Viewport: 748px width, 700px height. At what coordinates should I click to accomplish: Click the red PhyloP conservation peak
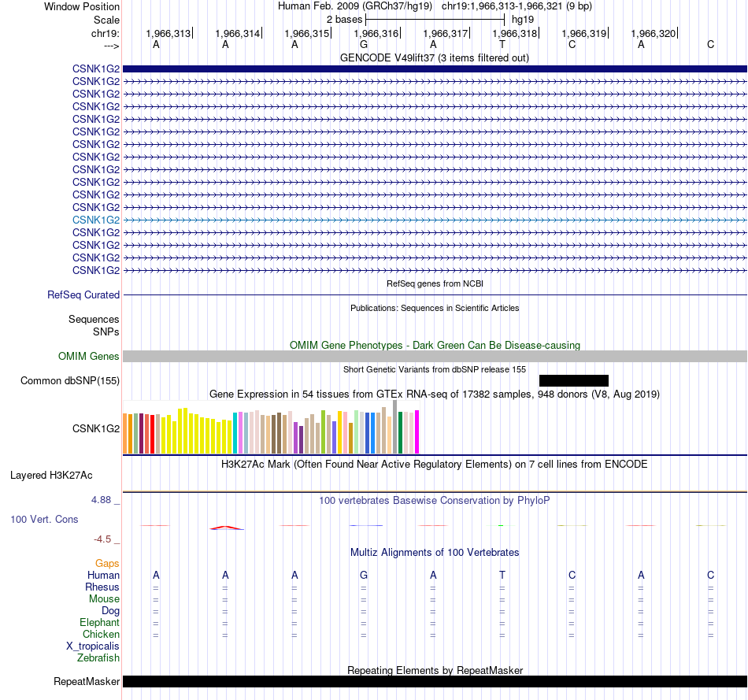[x=227, y=528]
